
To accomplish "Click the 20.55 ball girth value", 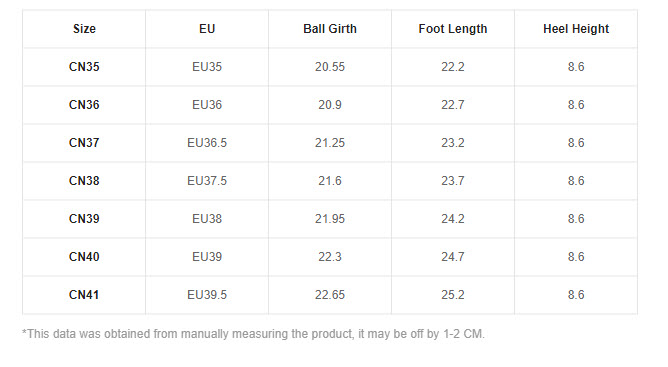I will (330, 66).
